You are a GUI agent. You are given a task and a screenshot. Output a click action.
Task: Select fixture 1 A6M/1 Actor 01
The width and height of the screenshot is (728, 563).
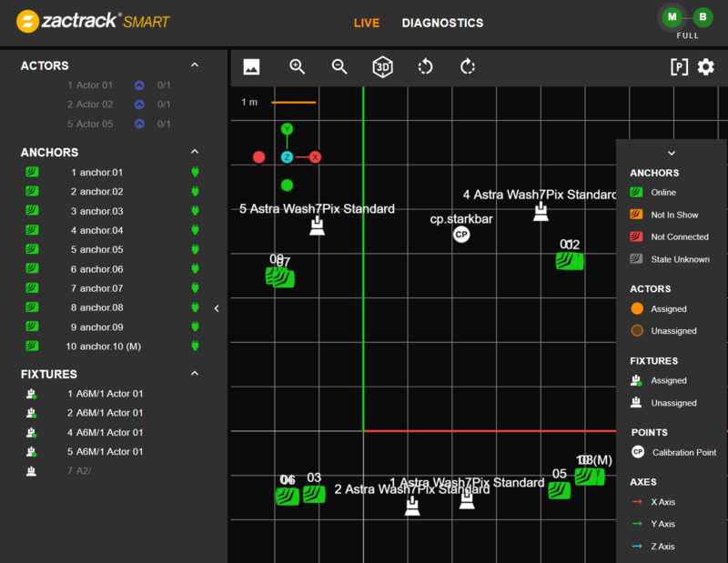pyautogui.click(x=105, y=394)
